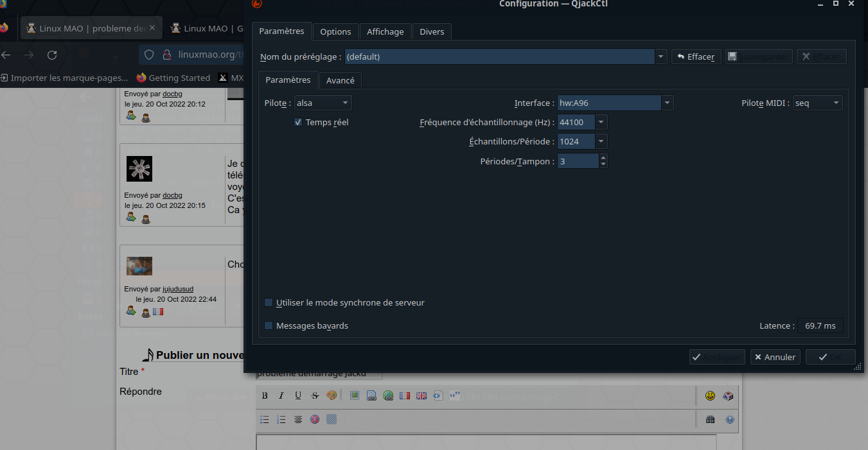The image size is (868, 450).
Task: Reload the page in Firefox
Action: click(x=53, y=55)
